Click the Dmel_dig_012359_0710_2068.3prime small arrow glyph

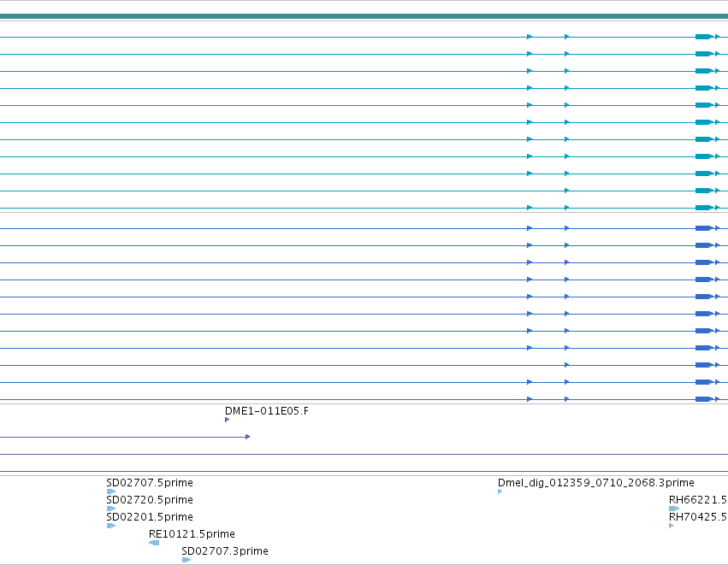pyautogui.click(x=500, y=491)
